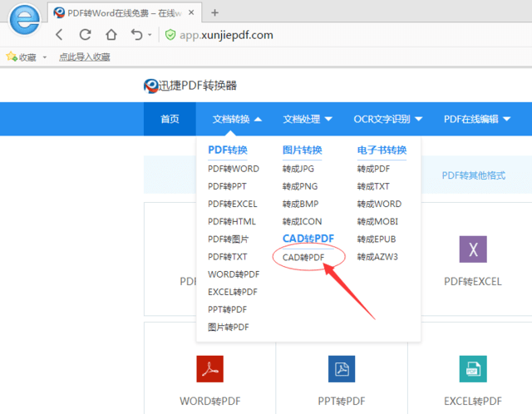Select EXCEL转PDF in dropdown menu
The image size is (532, 414).
click(233, 292)
